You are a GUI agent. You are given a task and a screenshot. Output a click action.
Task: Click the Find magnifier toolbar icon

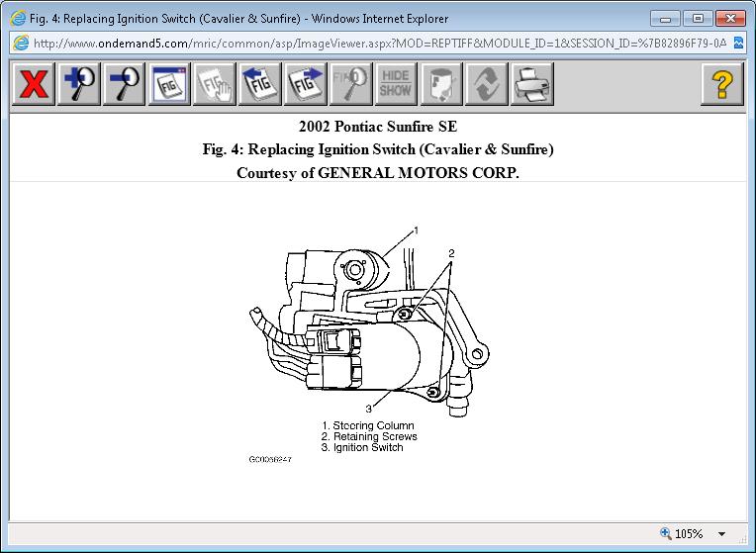(x=351, y=84)
